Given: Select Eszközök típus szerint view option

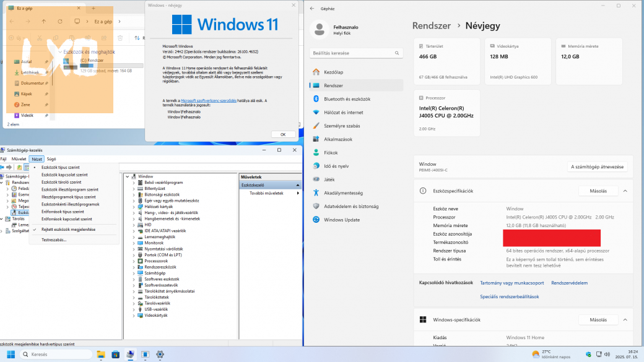Looking at the screenshot, I should pyautogui.click(x=60, y=167).
